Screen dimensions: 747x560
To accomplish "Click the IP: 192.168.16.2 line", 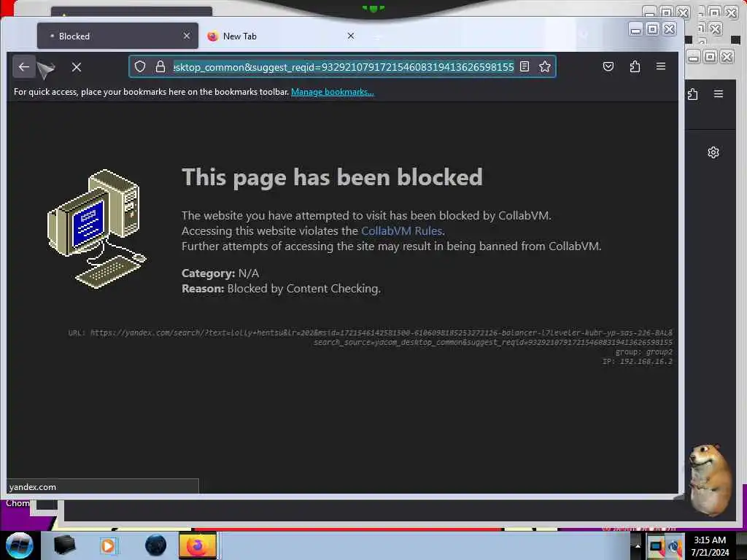I will [638, 362].
